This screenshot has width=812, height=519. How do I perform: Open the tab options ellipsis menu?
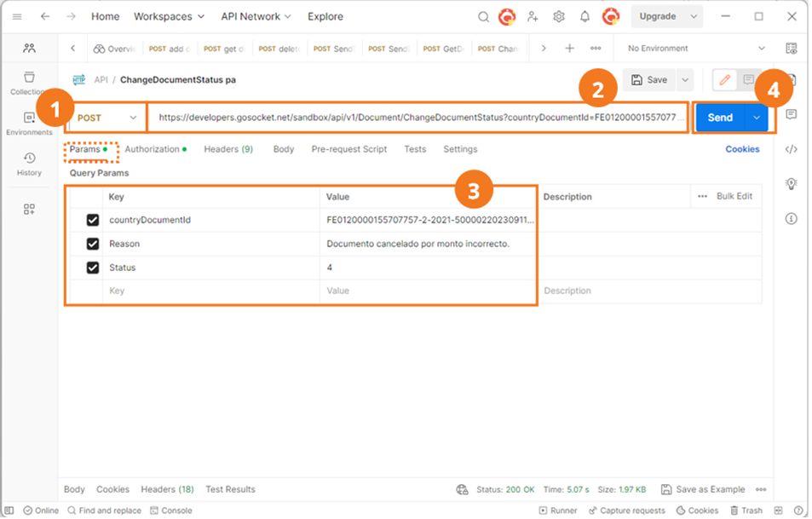[x=596, y=49]
